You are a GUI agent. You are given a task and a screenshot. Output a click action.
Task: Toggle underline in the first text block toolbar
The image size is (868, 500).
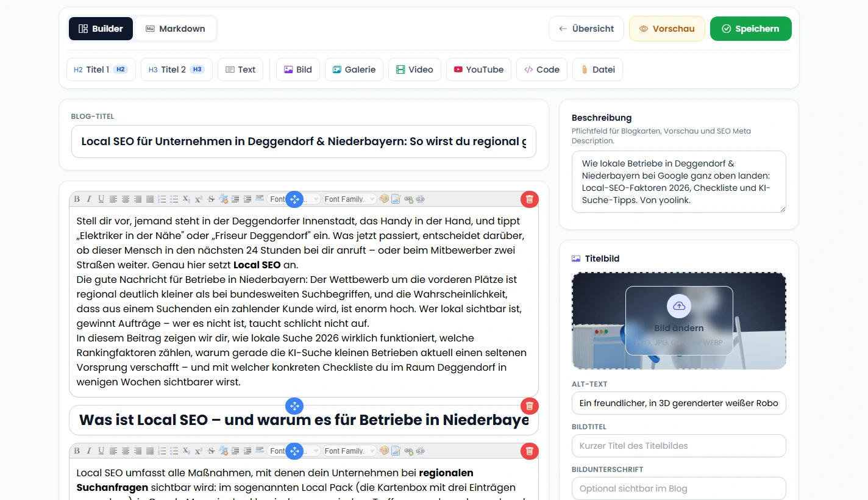101,199
